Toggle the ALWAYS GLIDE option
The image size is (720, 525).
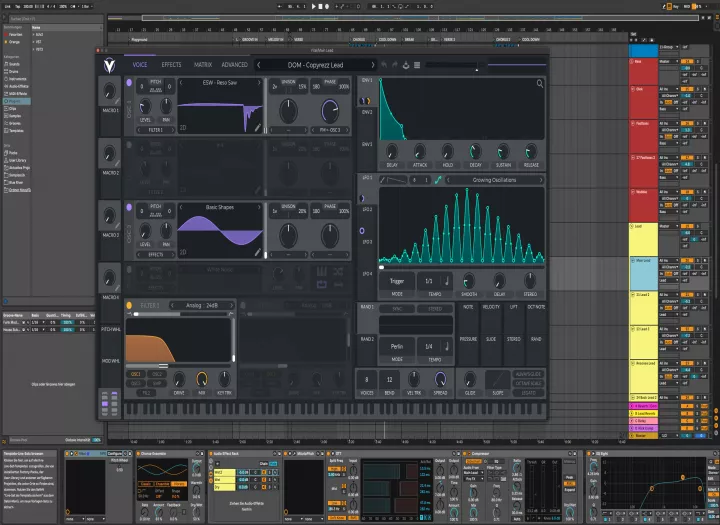[528, 374]
